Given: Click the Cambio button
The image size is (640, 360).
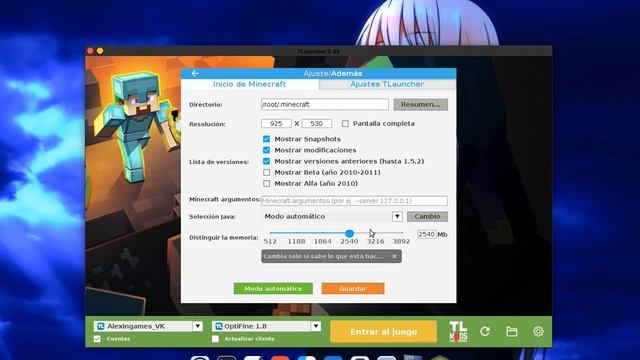Looking at the screenshot, I should click(x=427, y=216).
